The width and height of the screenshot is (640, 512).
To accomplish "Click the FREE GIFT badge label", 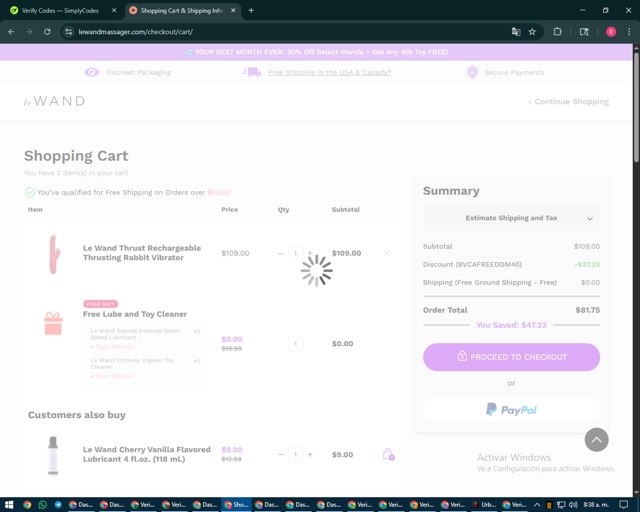I will [100, 304].
